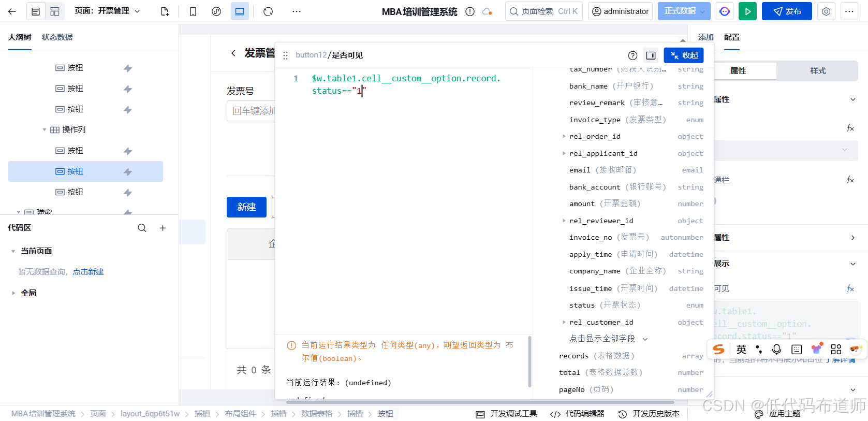The width and height of the screenshot is (868, 421).
Task: Click the administrator account button
Action: [x=620, y=11]
